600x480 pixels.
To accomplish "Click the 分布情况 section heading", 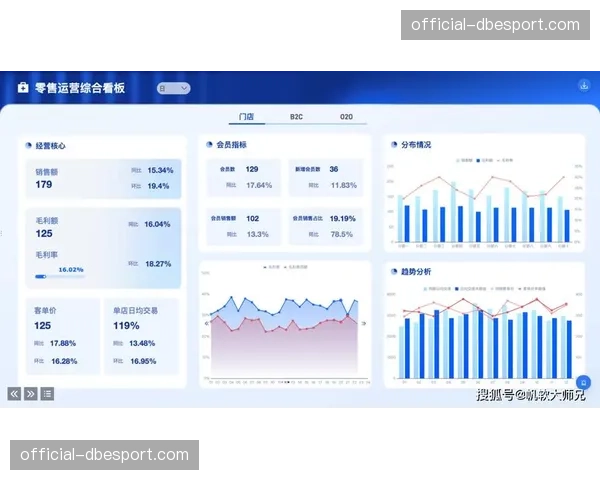I will point(416,145).
